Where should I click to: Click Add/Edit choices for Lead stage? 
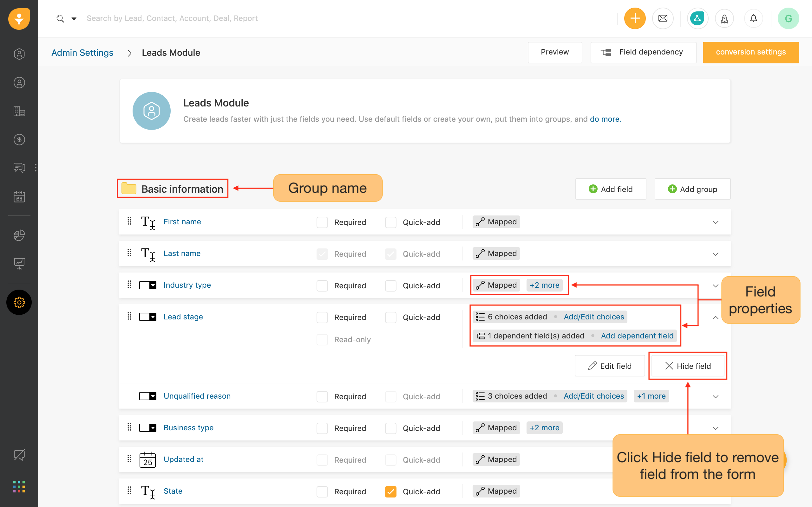593,317
